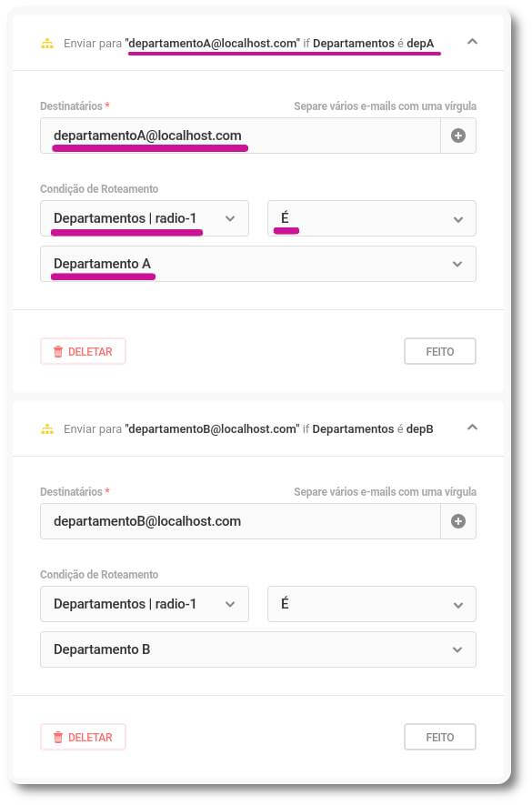This screenshot has height=805, width=532.
Task: Open the É operator dropdown in first rule
Action: 372,218
